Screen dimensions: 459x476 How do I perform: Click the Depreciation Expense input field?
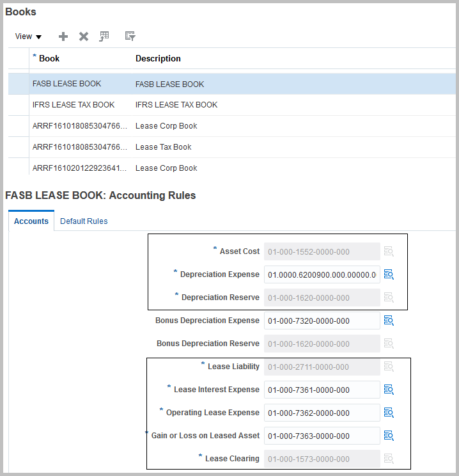click(322, 274)
